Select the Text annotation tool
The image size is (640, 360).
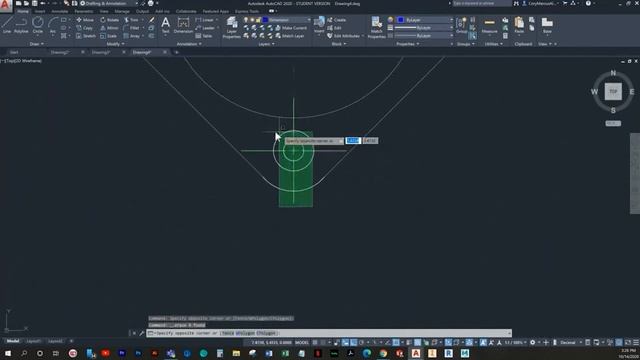click(165, 25)
